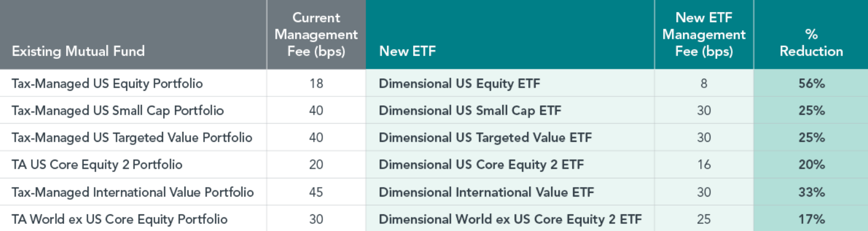Click Tax-Managed US Targeted Value Portfolio

(132, 138)
